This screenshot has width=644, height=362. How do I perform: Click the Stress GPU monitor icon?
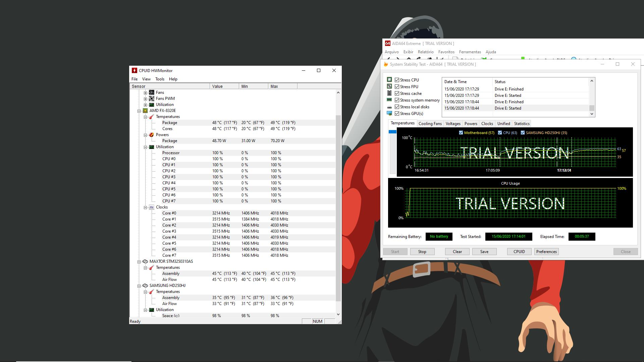[x=389, y=114]
